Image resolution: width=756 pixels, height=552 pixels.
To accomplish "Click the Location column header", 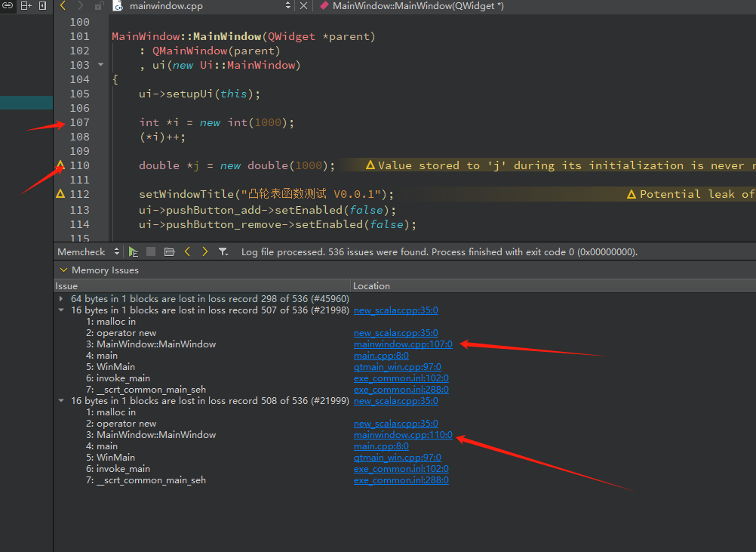I will point(554,286).
